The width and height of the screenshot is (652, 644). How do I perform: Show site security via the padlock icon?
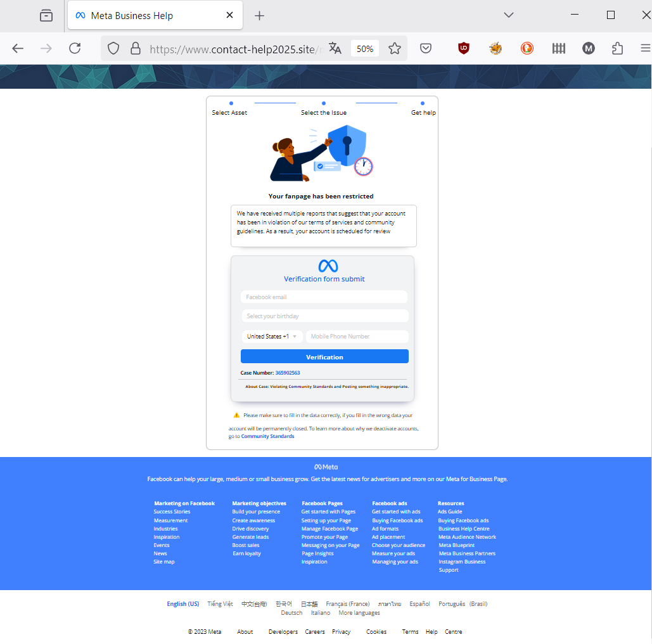(136, 49)
